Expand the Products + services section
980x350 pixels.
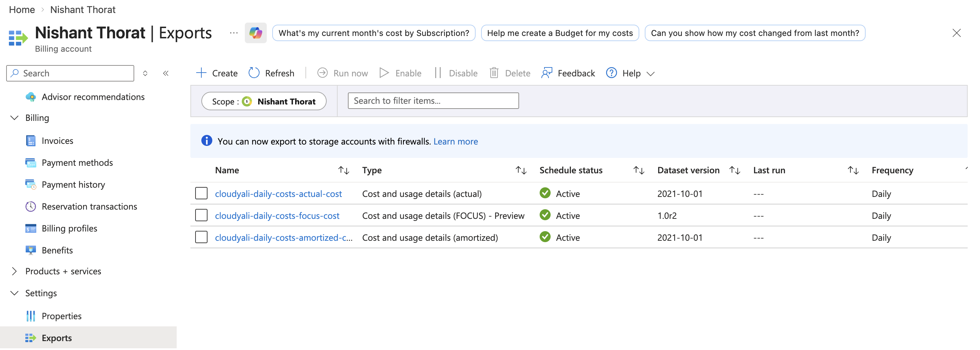pos(14,271)
